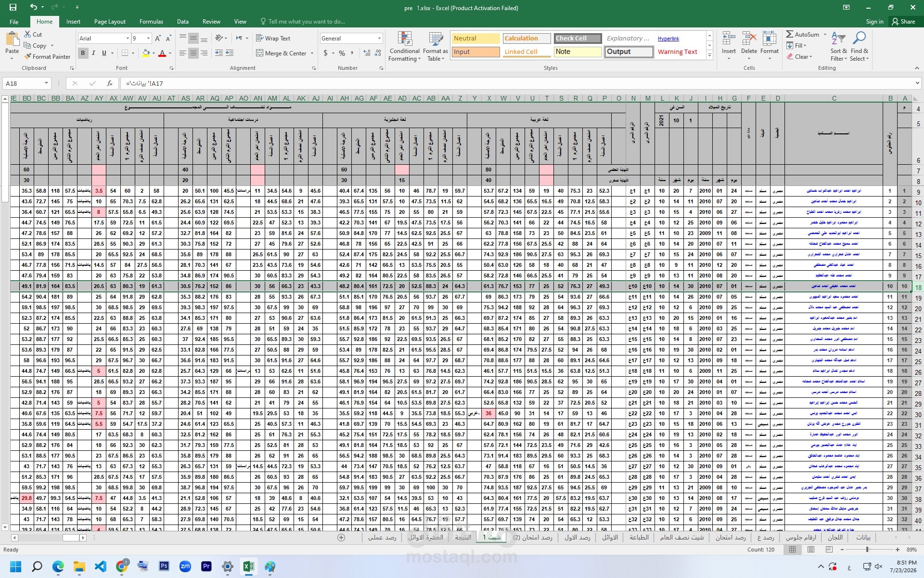The image size is (924, 578).
Task: Increase font size with the larger A icon
Action: coord(158,39)
